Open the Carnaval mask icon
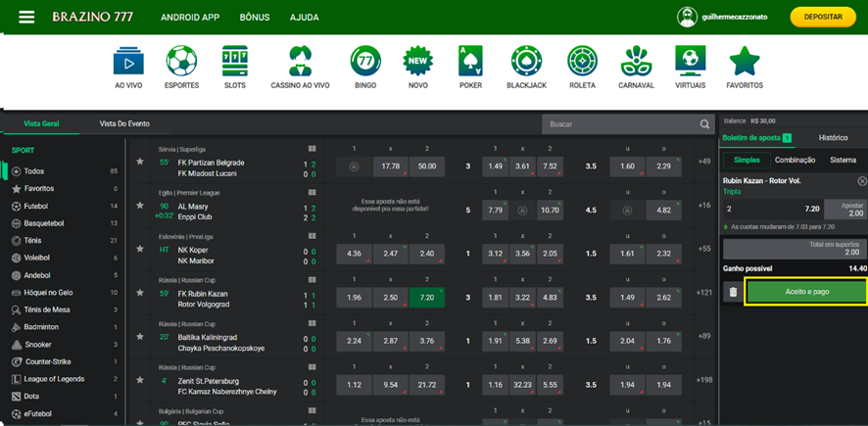This screenshot has height=426, width=868. click(x=636, y=61)
